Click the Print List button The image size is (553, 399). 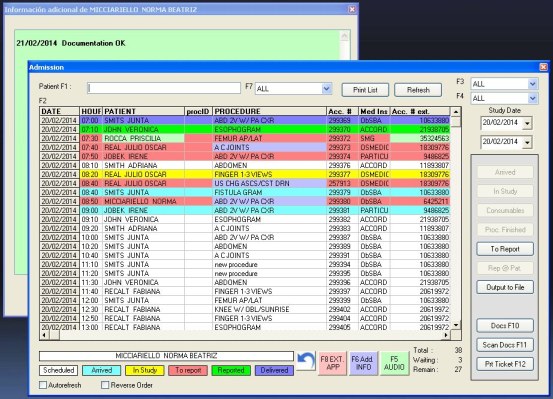click(365, 90)
